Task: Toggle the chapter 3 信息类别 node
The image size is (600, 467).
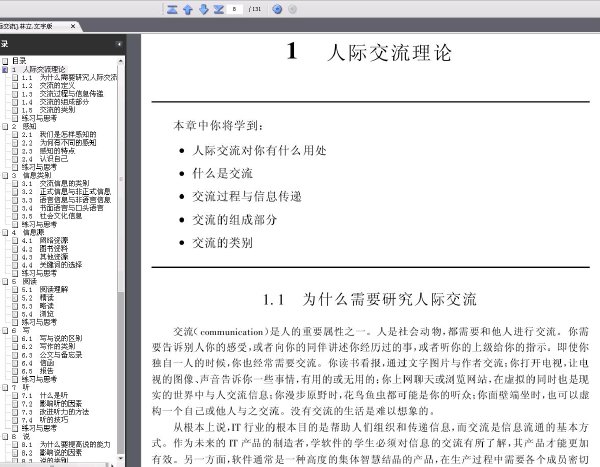Action: coord(5,175)
